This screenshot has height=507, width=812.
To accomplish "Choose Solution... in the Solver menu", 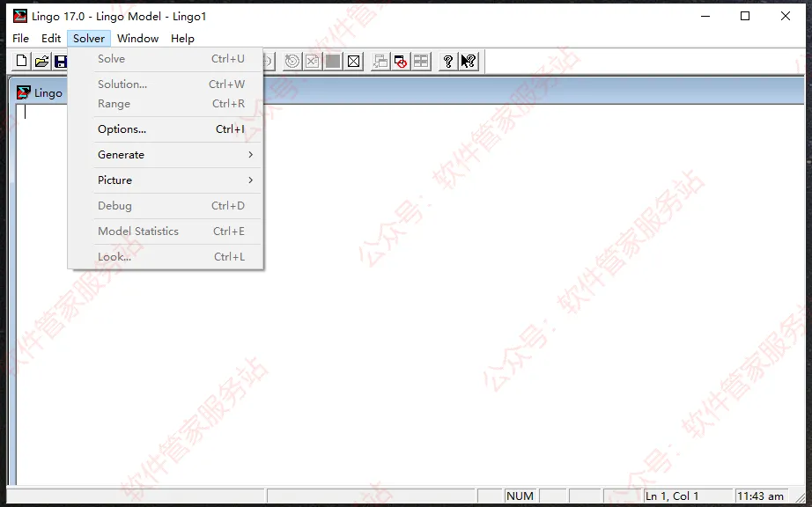I will tap(166, 84).
